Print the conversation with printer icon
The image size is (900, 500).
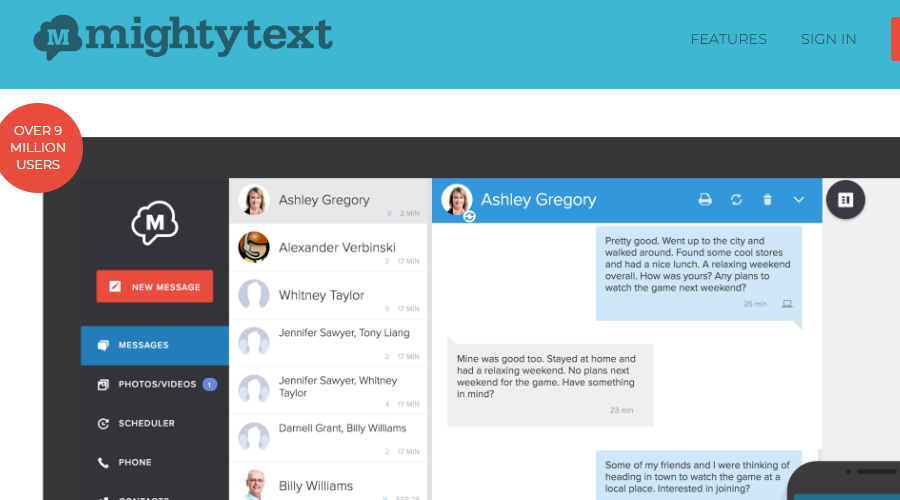(705, 200)
